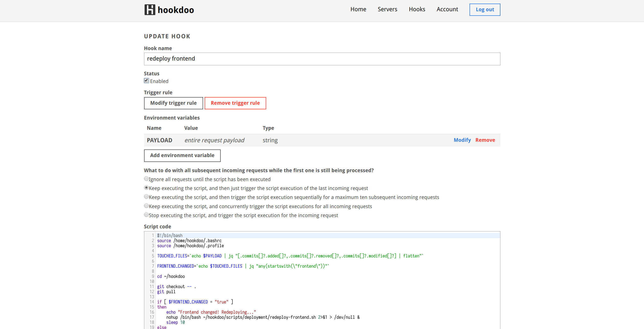644x329 pixels.
Task: Navigate to Account settings
Action: point(447,9)
